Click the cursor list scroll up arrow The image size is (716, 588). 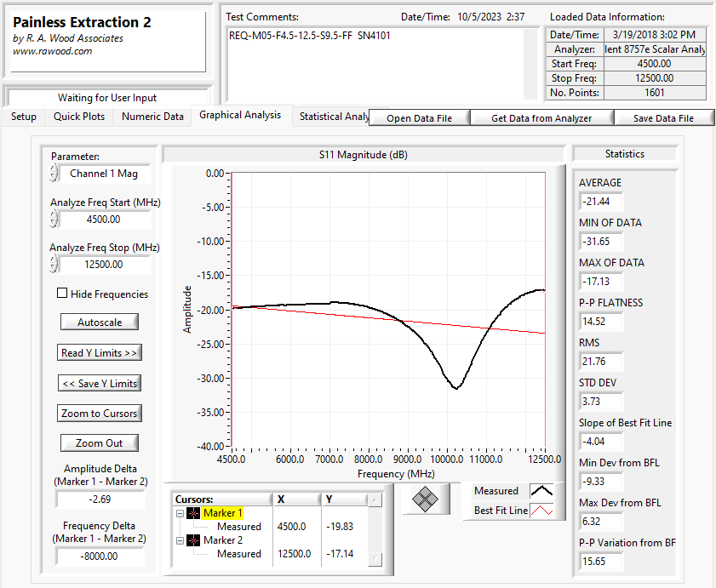(375, 500)
